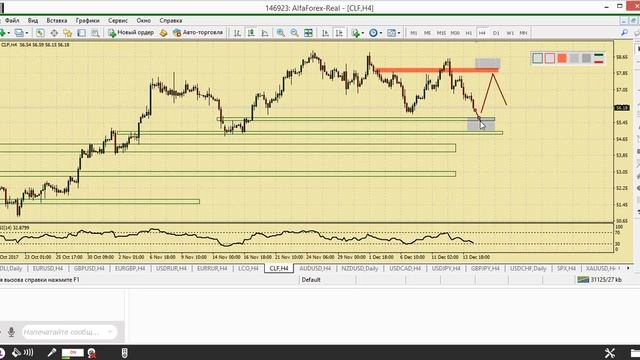Switch to the AUDUSD,H4 chart tab
The height and width of the screenshot is (360, 640).
coord(315,268)
